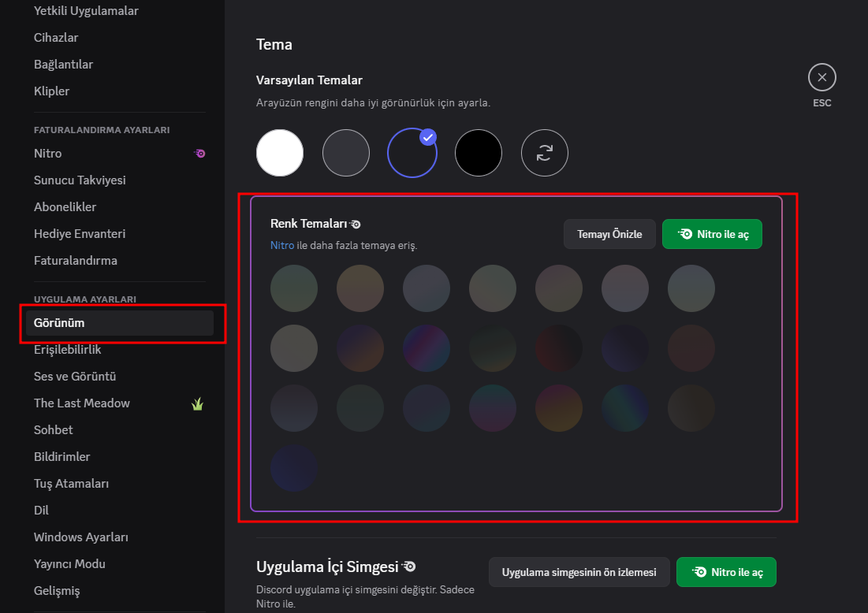Choose the pure black onyx theme circle
Screen dimensions: 868x613
pyautogui.click(x=479, y=153)
